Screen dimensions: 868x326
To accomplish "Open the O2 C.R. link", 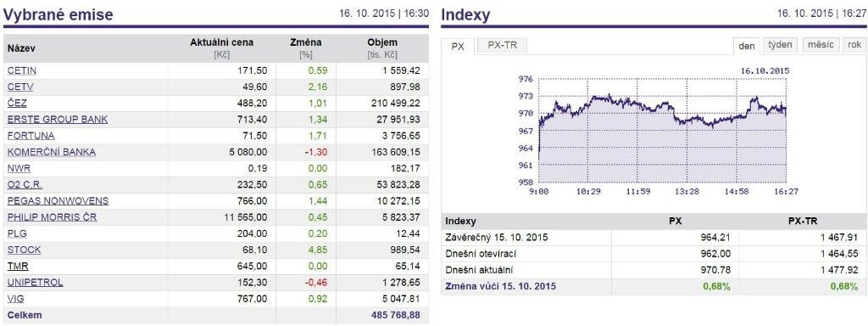I will pyautogui.click(x=25, y=184).
